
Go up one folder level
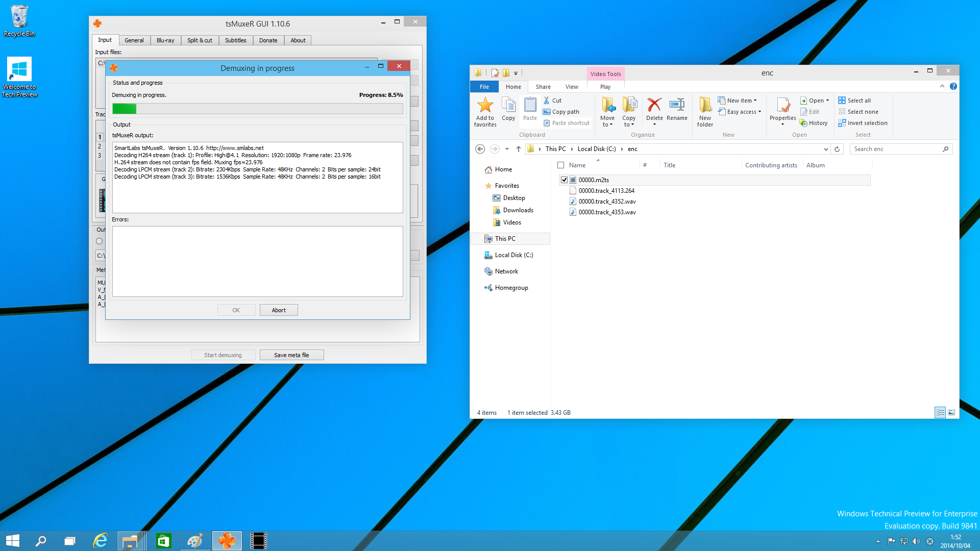(x=519, y=149)
